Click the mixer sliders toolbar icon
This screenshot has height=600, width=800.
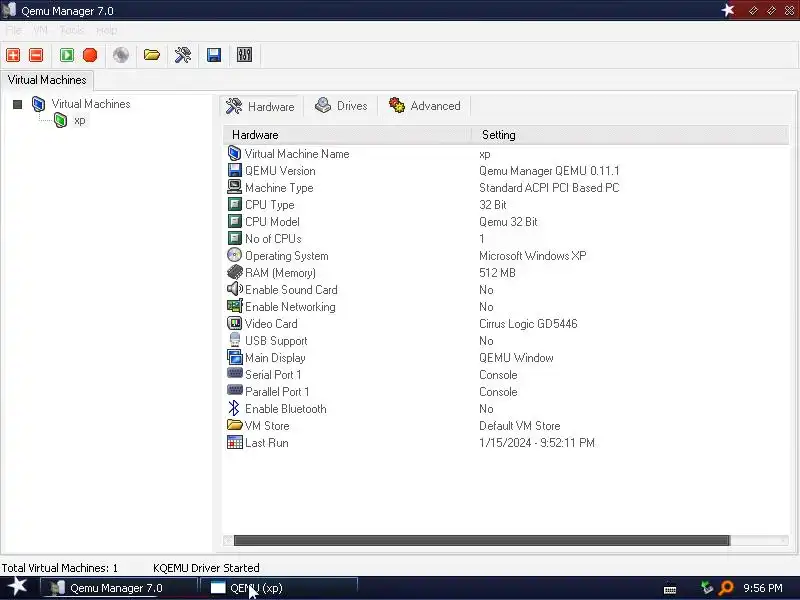[244, 55]
